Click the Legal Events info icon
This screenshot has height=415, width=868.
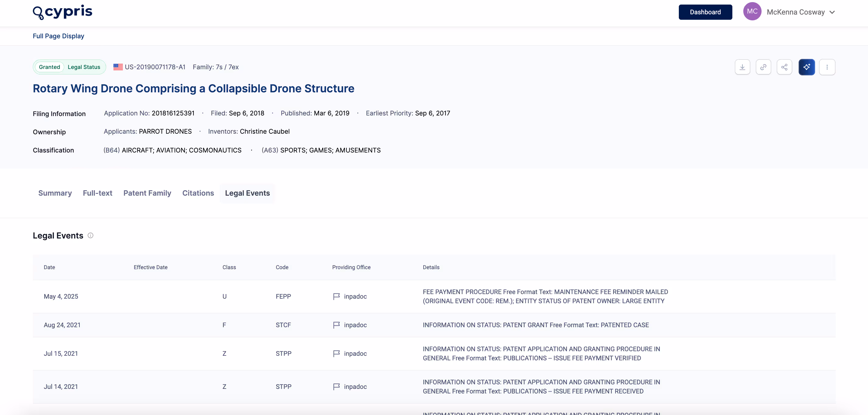(x=90, y=236)
